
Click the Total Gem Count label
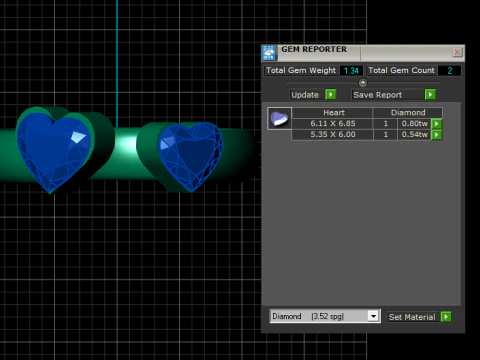401,70
